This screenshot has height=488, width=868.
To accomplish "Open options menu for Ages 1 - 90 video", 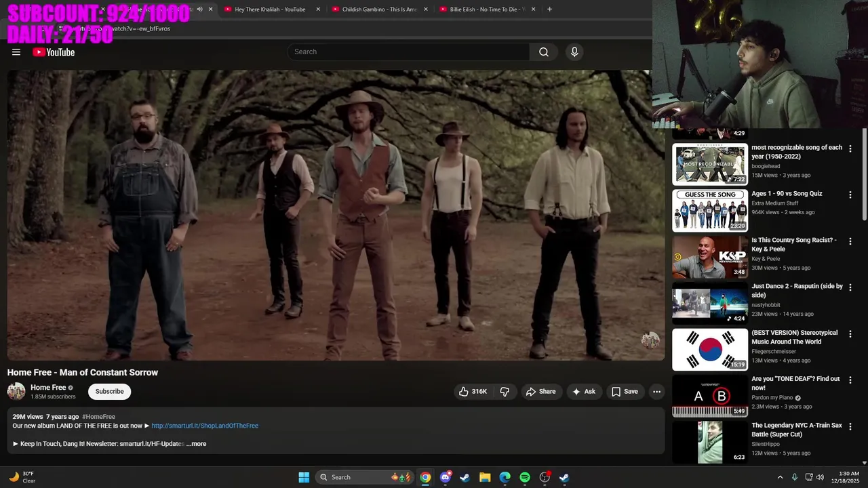I will click(850, 195).
